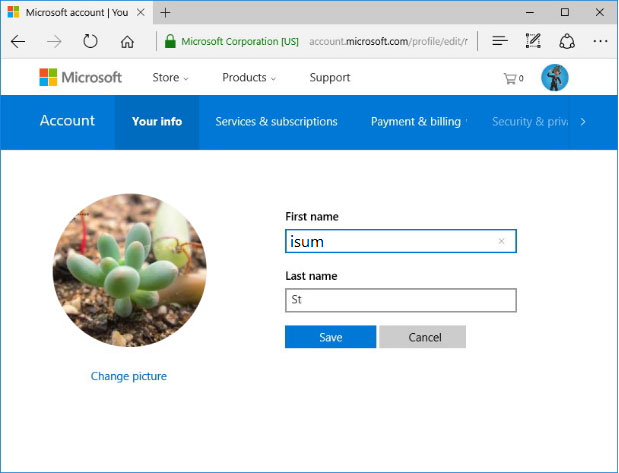Open the Payment & billing tab
619x473 pixels.
tap(416, 122)
